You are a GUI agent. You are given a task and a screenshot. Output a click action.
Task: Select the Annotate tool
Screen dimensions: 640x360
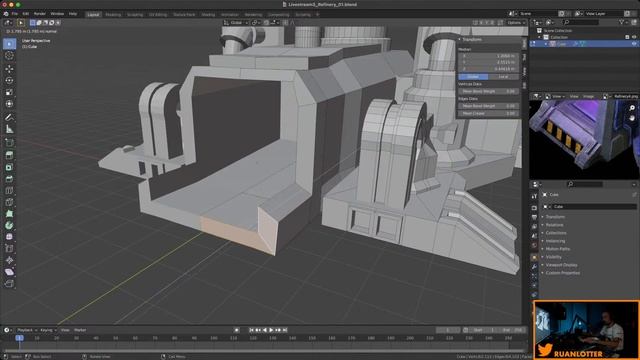(x=9, y=118)
